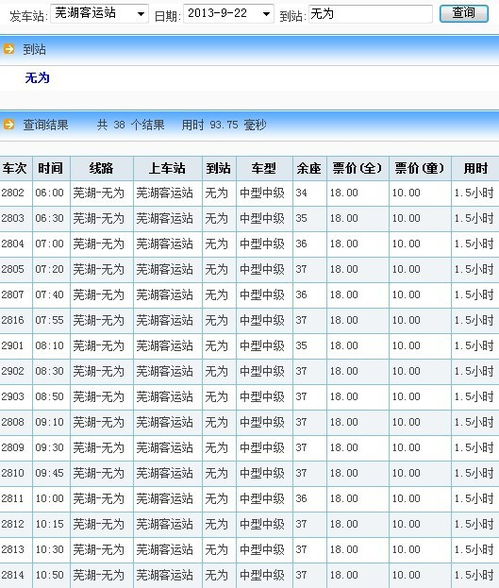Viewport: 499px width, 588px height.
Task: Click departure time 07:55
Action: click(49, 320)
